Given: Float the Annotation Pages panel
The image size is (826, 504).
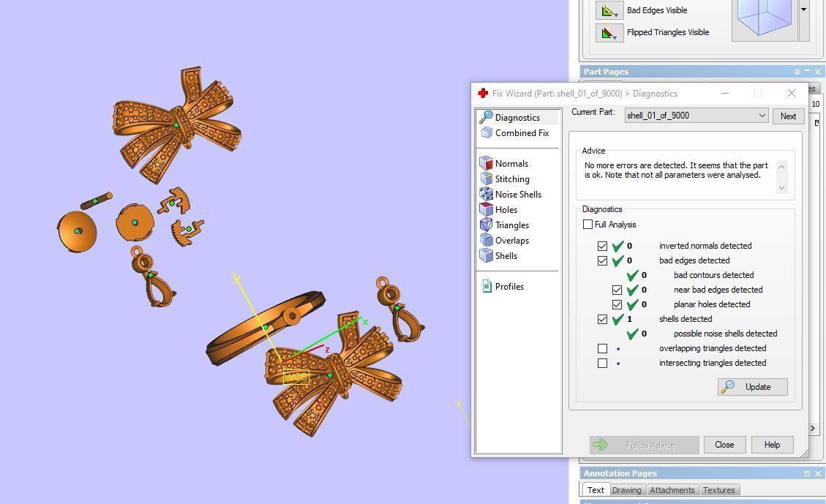Looking at the screenshot, I should (x=807, y=473).
